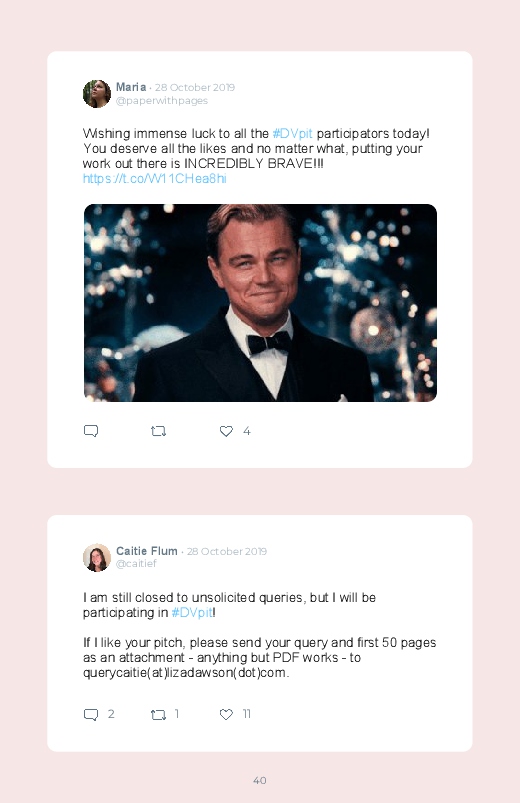Click Caitie's tweet date 28 October 2019
520x803 pixels.
click(226, 552)
